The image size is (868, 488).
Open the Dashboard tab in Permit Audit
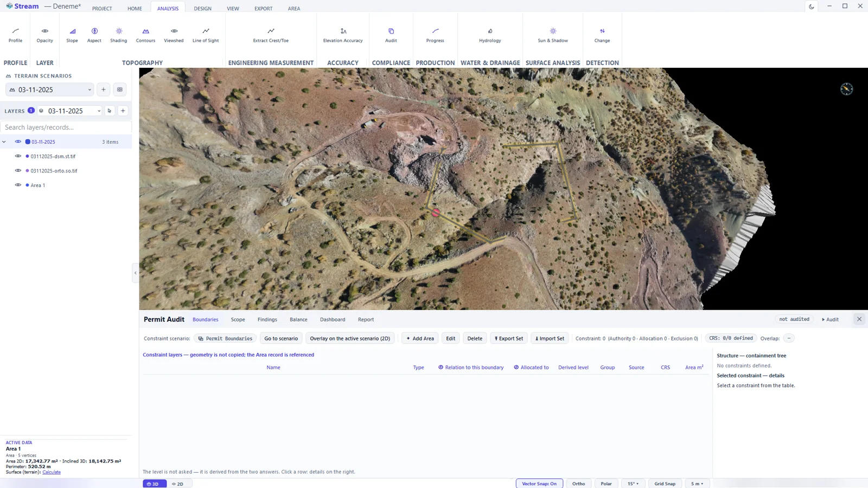point(333,319)
